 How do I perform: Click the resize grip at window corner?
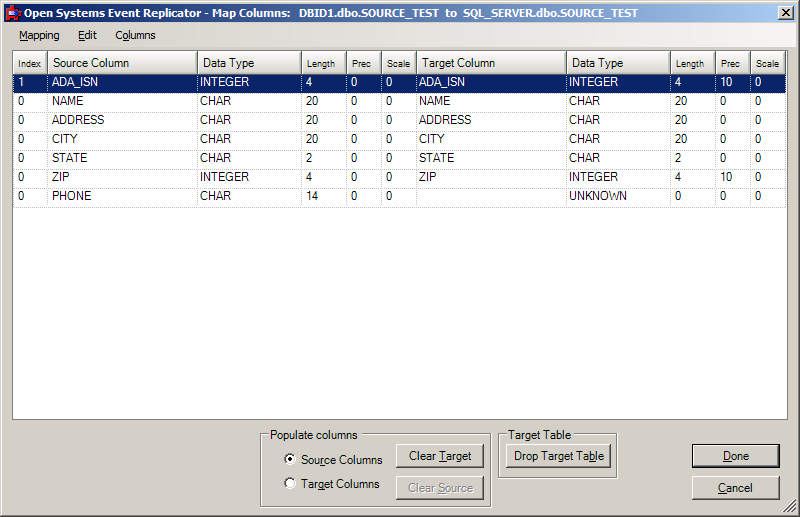791,508
